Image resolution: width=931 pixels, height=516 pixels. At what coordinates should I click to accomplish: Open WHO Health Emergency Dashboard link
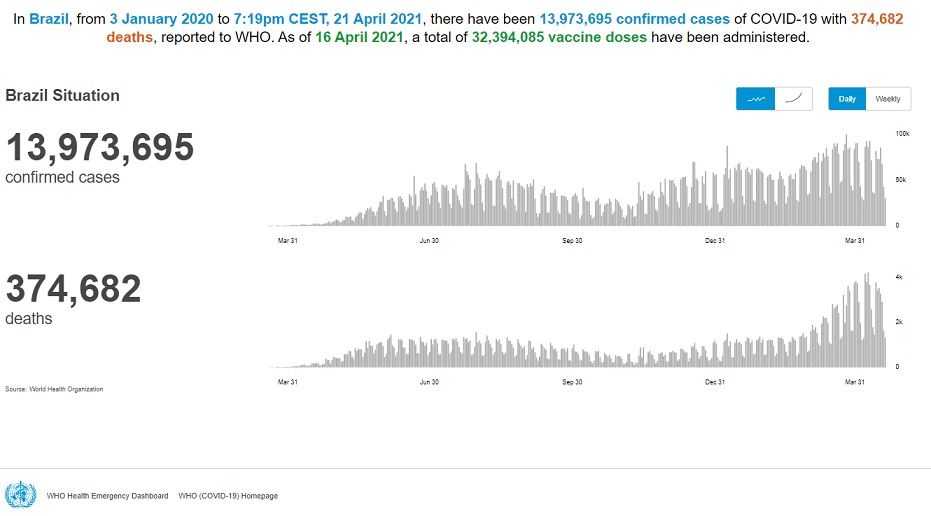tap(107, 496)
